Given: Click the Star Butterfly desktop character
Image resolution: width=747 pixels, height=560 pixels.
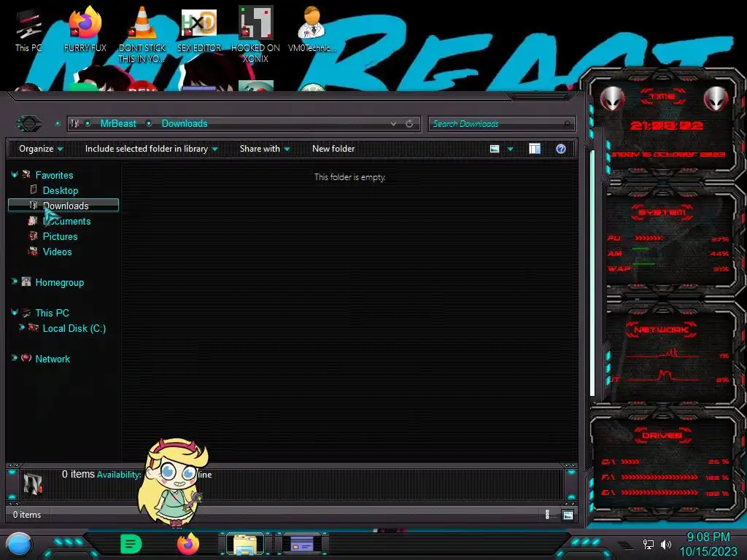Looking at the screenshot, I should 172,482.
